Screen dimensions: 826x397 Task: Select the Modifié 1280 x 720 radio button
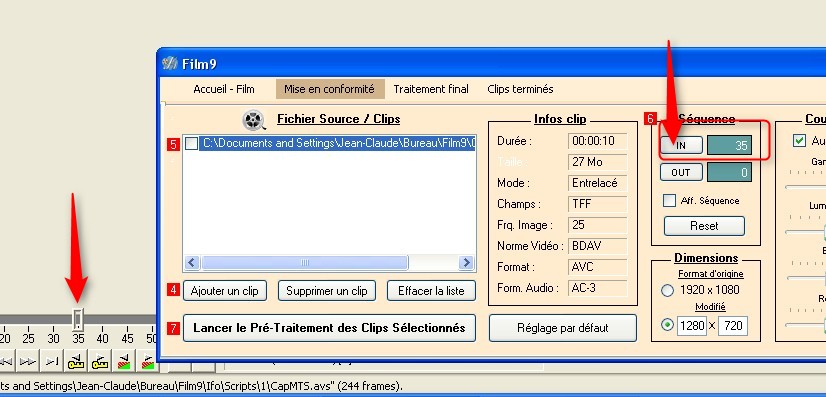pos(667,325)
